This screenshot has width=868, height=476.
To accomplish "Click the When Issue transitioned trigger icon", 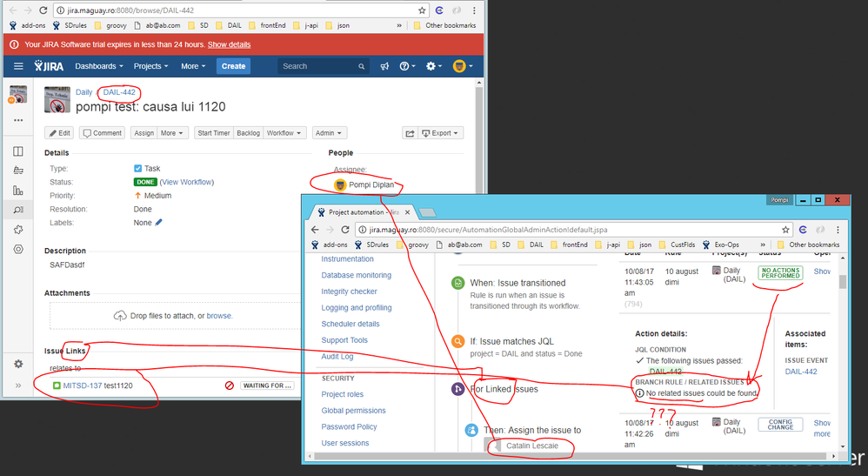I will (x=457, y=283).
